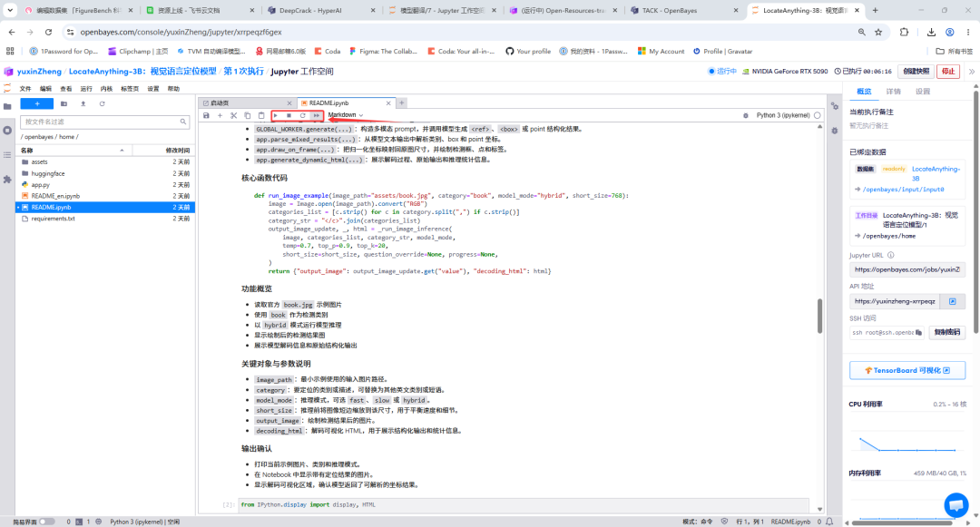Image resolution: width=980 pixels, height=527 pixels.
Task: Save the notebook with the disk icon
Action: point(206,115)
